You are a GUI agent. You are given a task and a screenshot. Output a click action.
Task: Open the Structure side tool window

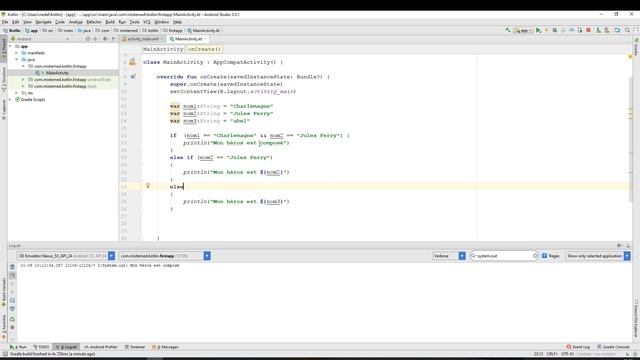(4, 80)
